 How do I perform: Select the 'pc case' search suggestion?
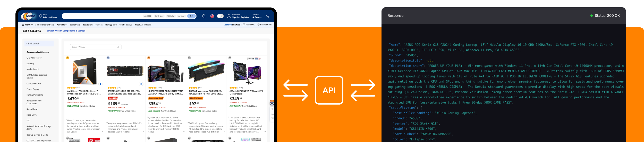181,16
